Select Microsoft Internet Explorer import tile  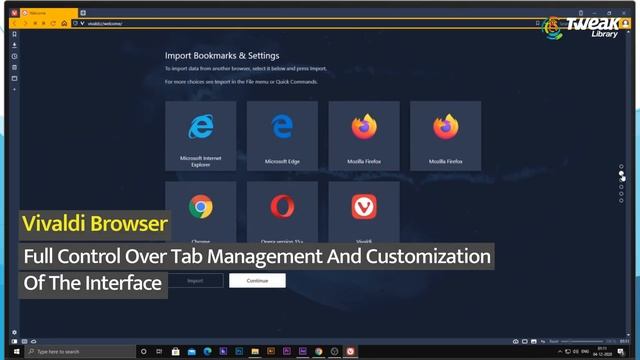pos(201,136)
